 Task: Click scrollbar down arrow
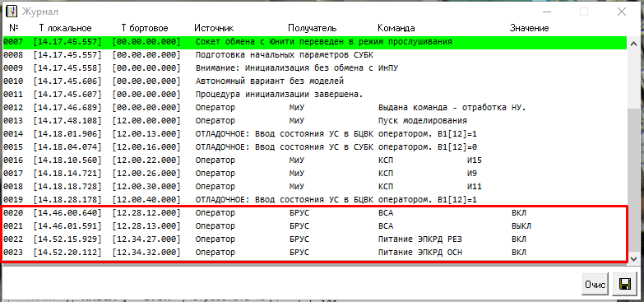coord(633,259)
